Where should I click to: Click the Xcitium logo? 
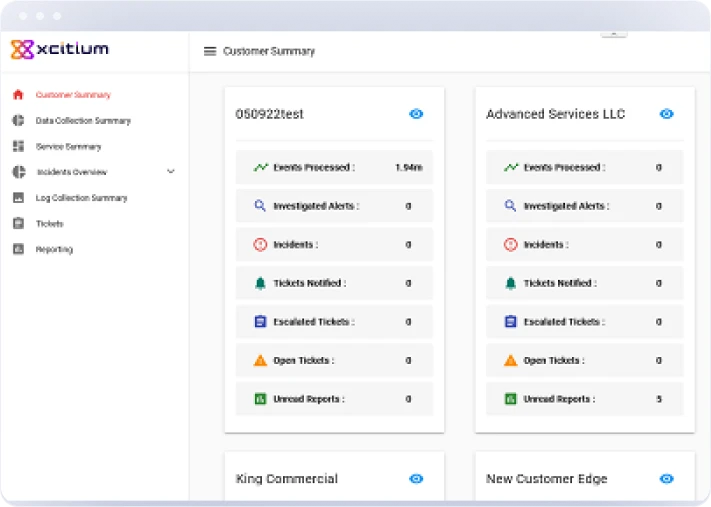pos(59,49)
